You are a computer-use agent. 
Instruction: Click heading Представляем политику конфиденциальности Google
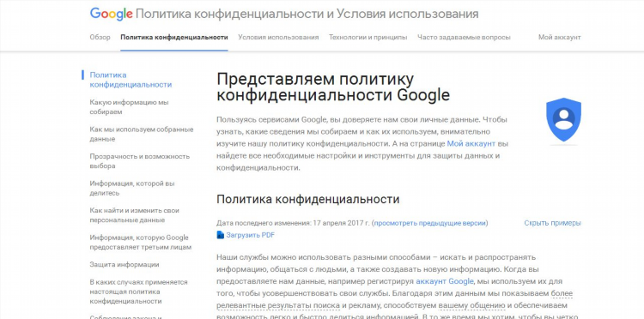pyautogui.click(x=333, y=87)
